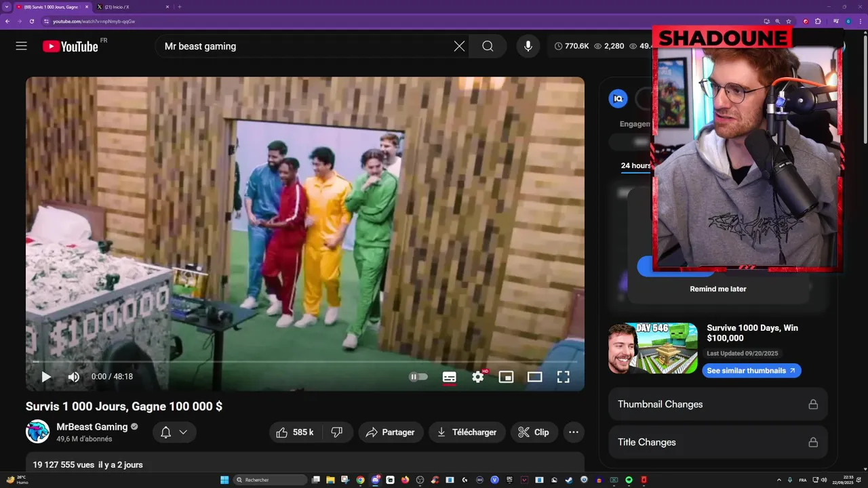The height and width of the screenshot is (488, 868).
Task: Toggle subtitles in the player
Action: coord(449,377)
